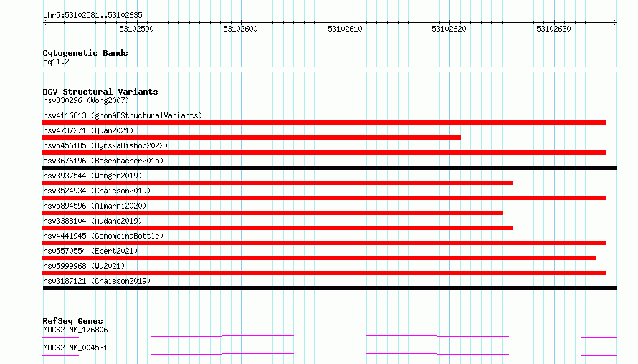Click the chr5:53102581..53102635 region label
638x364 pixels.
(92, 15)
